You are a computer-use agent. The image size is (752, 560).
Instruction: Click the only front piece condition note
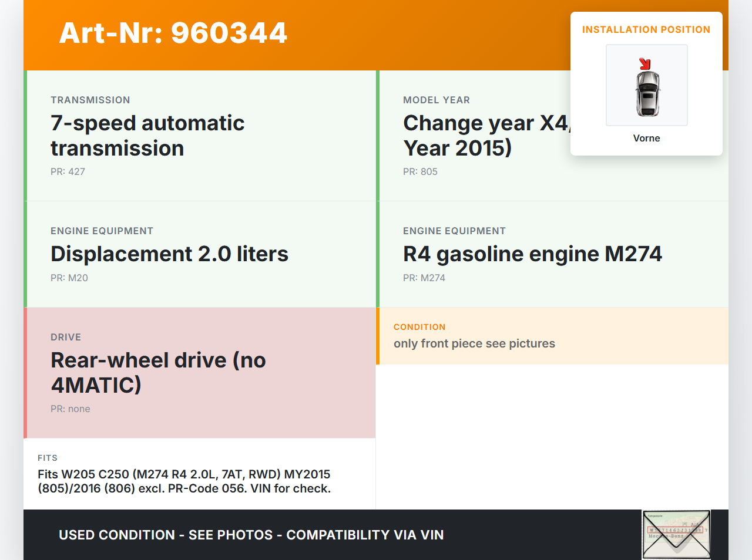point(474,343)
